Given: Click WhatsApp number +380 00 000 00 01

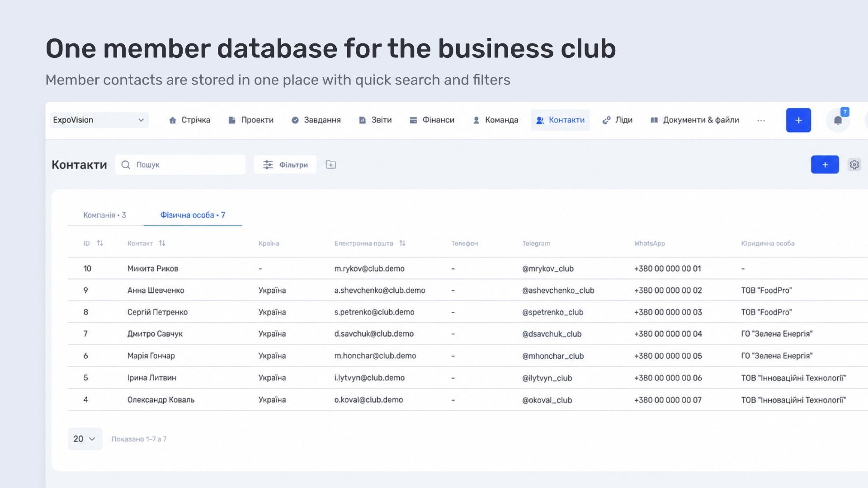Looking at the screenshot, I should 667,269.
